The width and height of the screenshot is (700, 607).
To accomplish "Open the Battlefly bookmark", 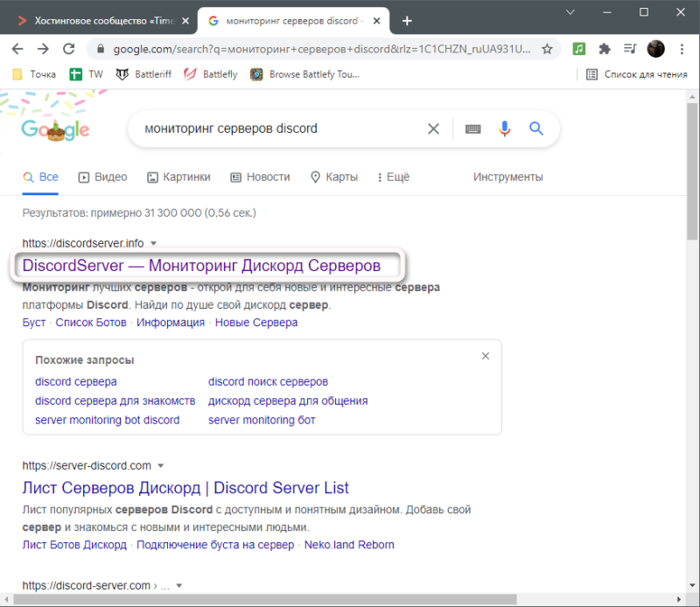I will (211, 74).
